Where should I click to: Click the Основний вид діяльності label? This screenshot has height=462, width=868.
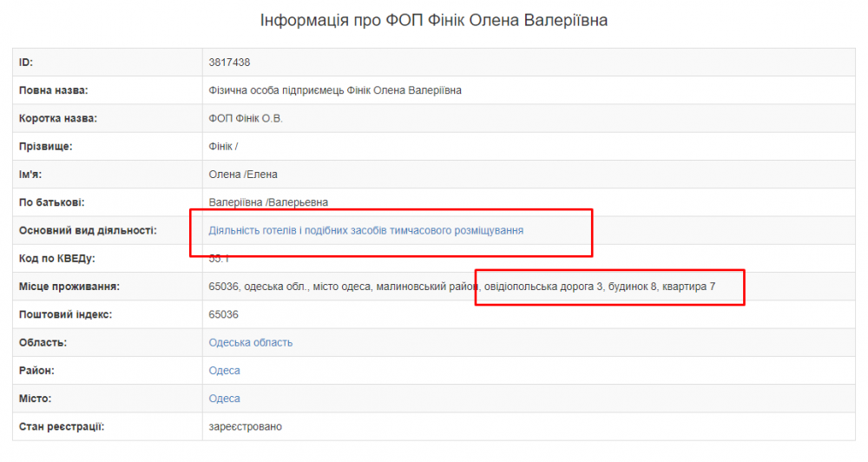point(87,230)
